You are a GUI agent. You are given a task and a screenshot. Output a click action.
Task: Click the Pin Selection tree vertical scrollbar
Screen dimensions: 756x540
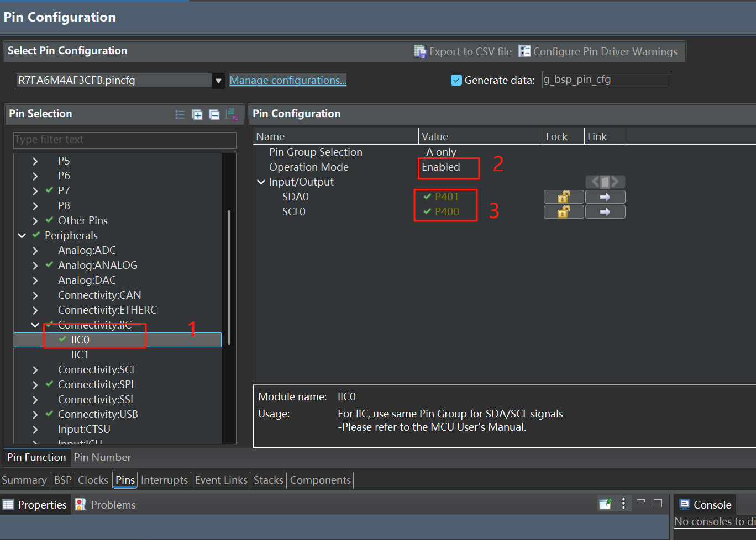tap(229, 276)
